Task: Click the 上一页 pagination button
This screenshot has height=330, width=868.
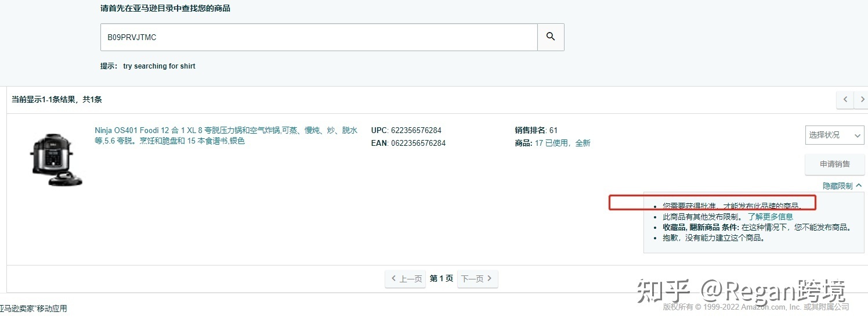Action: (406, 279)
